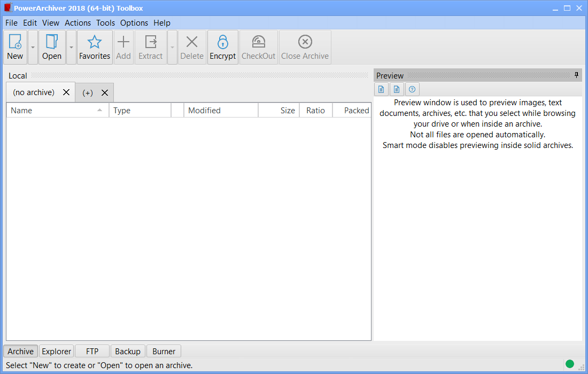Click the Encrypt padlock icon
The width and height of the screenshot is (588, 374).
[x=223, y=43]
